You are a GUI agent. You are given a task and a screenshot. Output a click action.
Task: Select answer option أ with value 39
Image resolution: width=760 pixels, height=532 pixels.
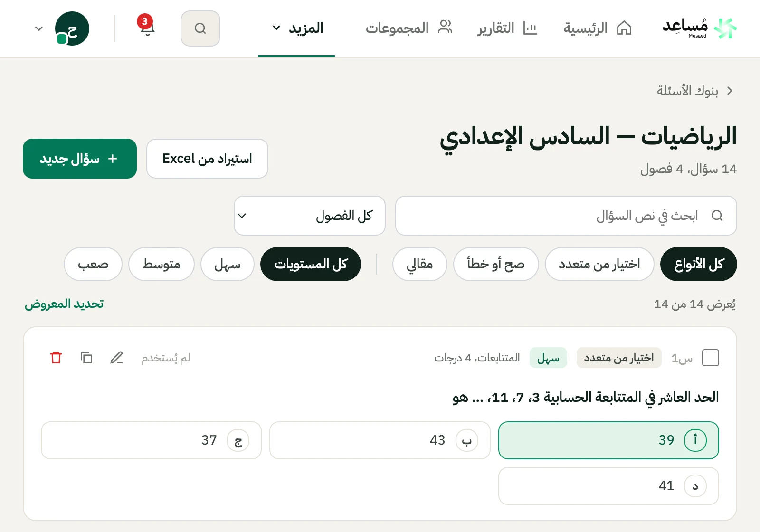point(608,440)
